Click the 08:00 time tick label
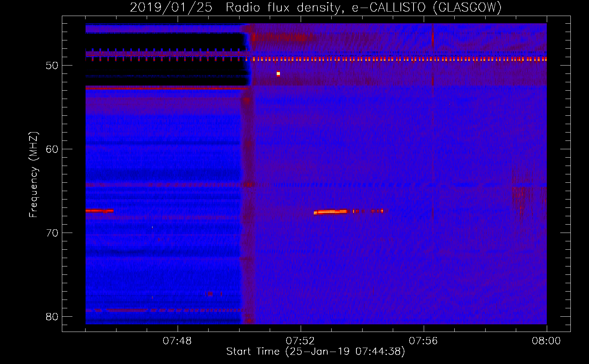The image size is (589, 364). tap(546, 341)
